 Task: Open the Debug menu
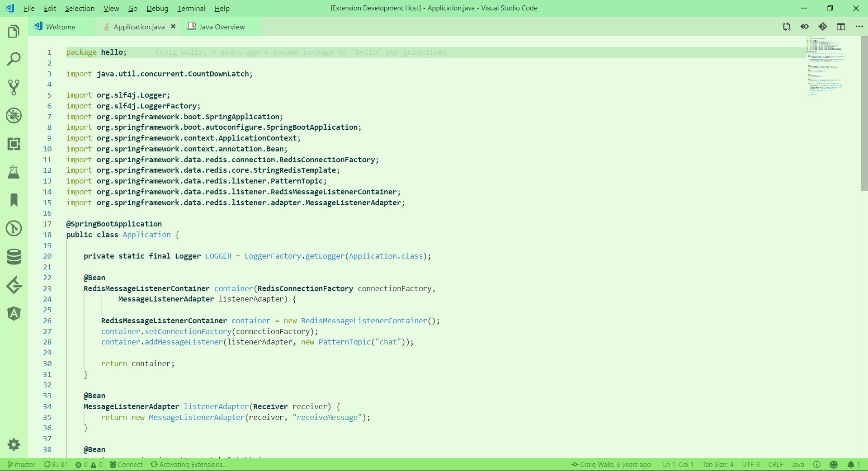pos(157,8)
